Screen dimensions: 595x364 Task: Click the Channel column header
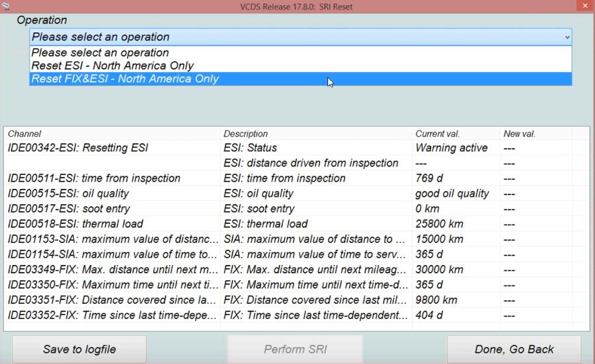click(112, 134)
